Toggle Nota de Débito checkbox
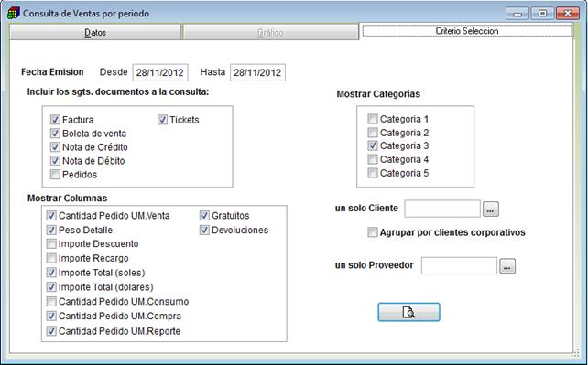 pos(55,161)
